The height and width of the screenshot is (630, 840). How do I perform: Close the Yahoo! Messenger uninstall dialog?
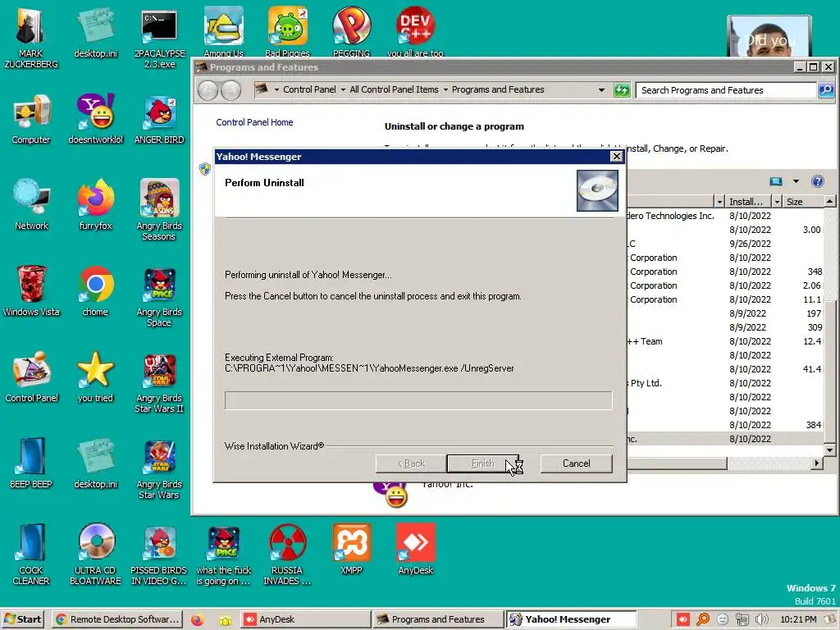tap(617, 157)
